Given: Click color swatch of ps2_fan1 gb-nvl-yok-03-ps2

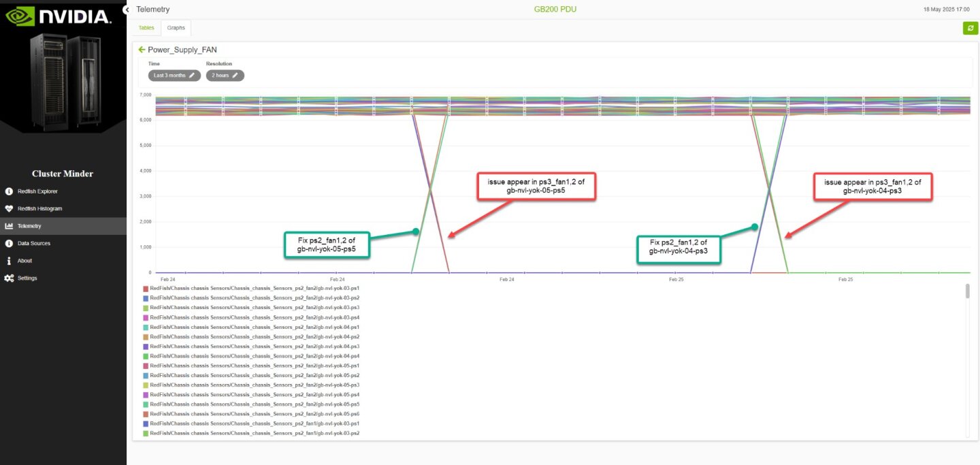Looking at the screenshot, I should (x=146, y=434).
